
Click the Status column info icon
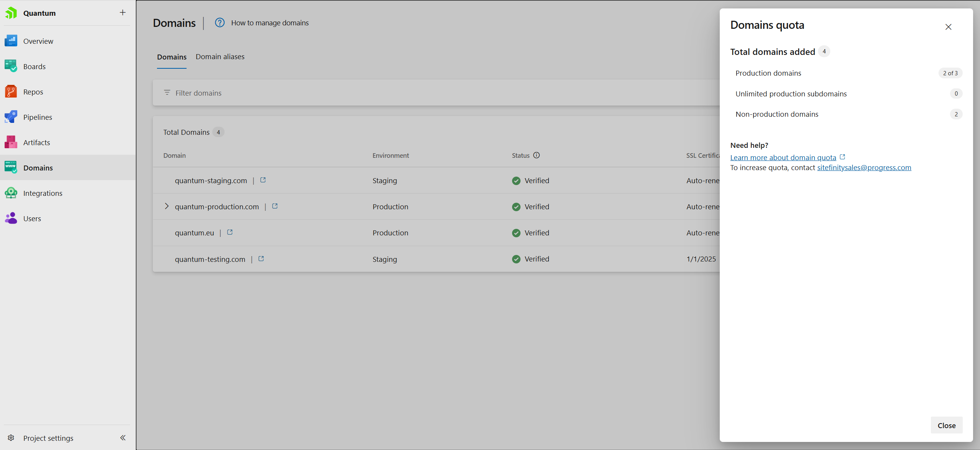click(x=537, y=155)
